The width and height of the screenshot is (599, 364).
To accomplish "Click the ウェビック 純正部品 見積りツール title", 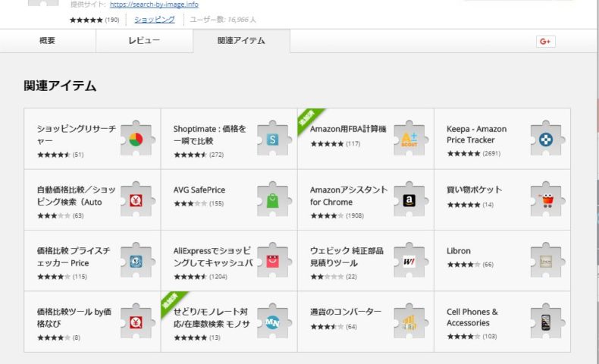I will (x=347, y=256).
